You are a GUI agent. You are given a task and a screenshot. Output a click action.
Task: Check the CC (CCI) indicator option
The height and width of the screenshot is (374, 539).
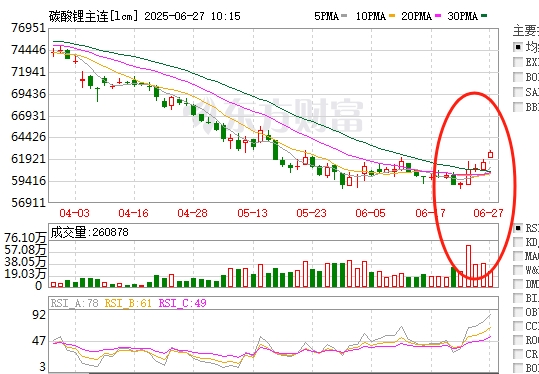coord(518,326)
